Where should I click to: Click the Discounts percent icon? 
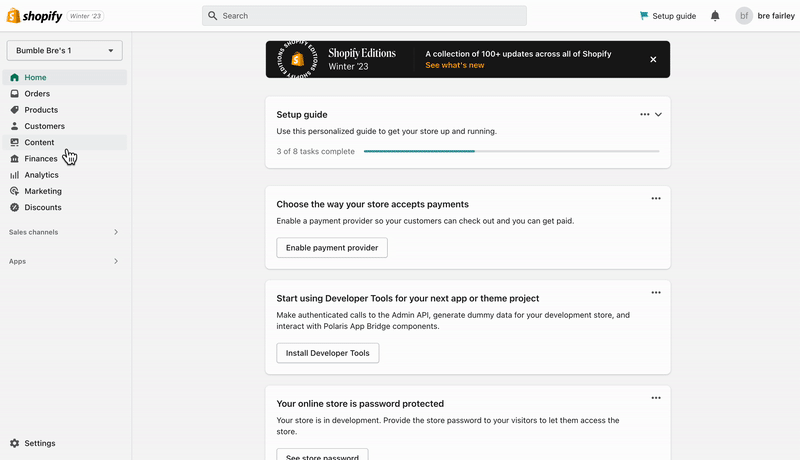click(14, 208)
